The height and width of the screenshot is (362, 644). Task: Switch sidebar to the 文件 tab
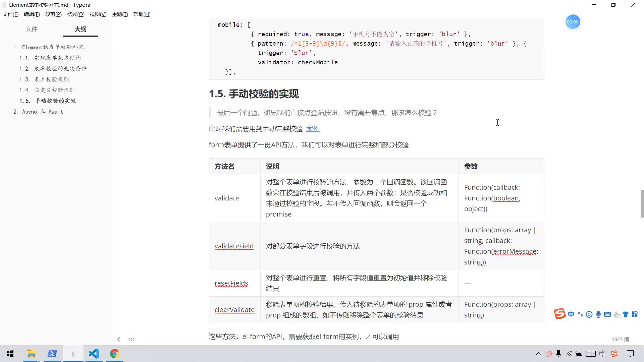32,29
